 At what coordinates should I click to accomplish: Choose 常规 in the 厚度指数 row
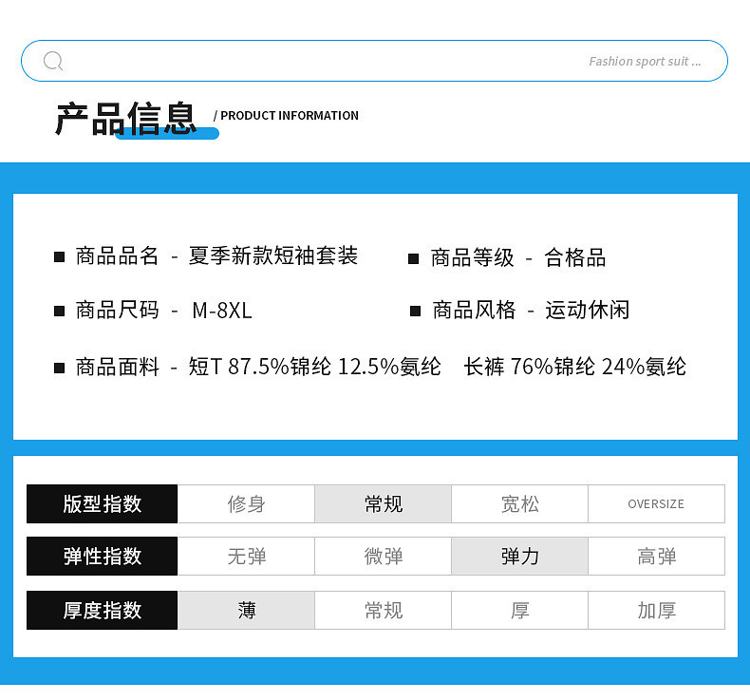384,610
